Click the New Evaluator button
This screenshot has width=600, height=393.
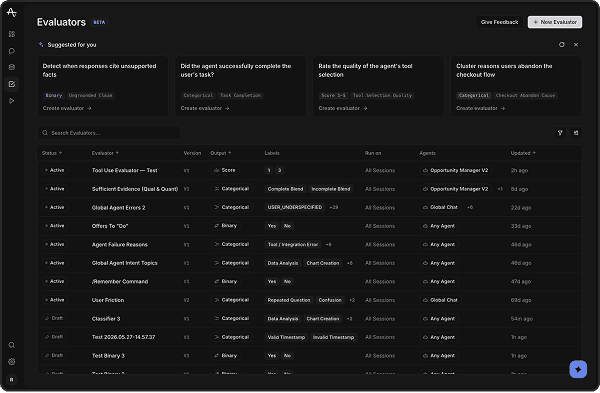(x=555, y=22)
